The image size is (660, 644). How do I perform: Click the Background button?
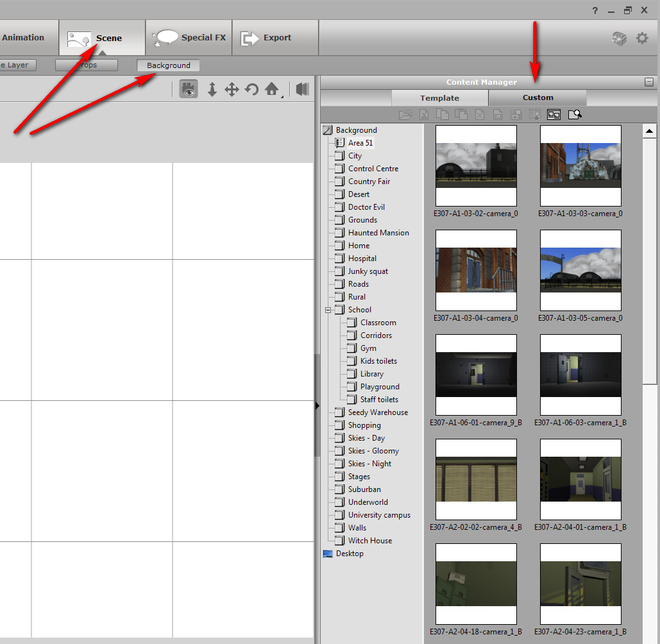tap(168, 65)
